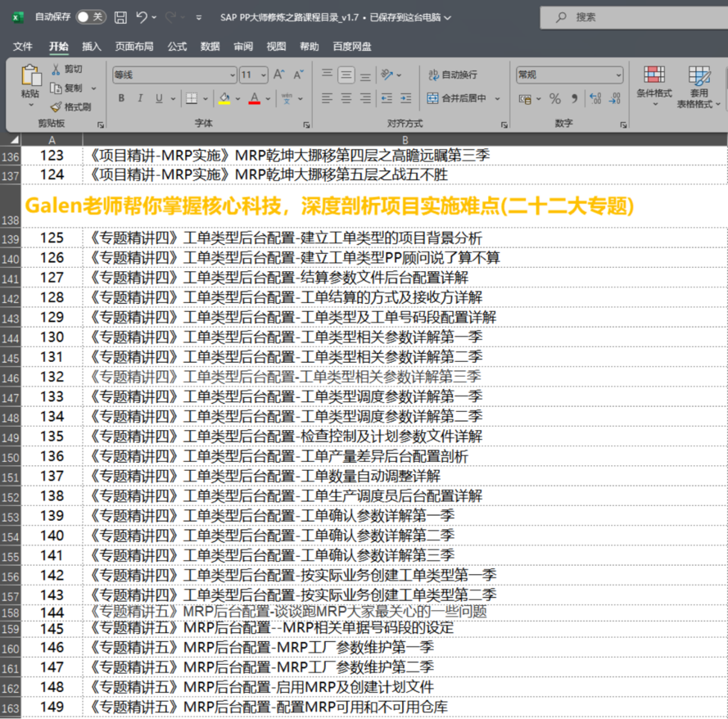This screenshot has height=719, width=728.
Task: Open the Conditional Formatting (条件格式) menu
Action: click(x=654, y=86)
